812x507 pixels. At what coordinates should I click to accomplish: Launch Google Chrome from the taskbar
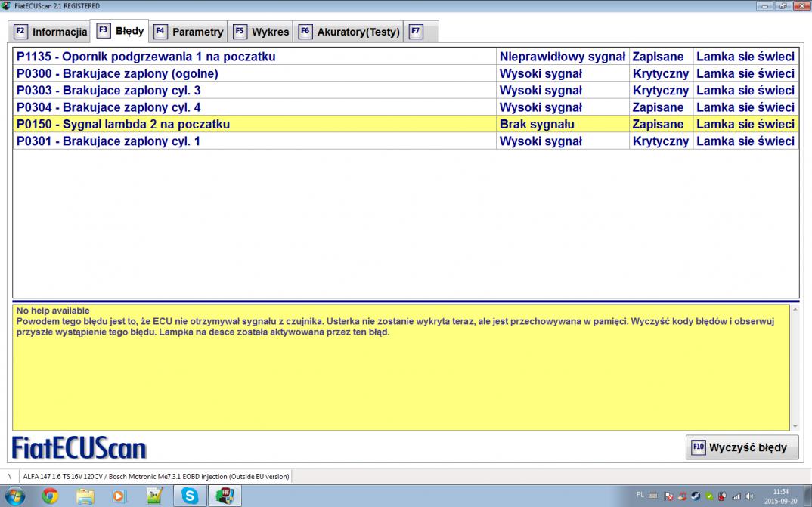[x=50, y=496]
